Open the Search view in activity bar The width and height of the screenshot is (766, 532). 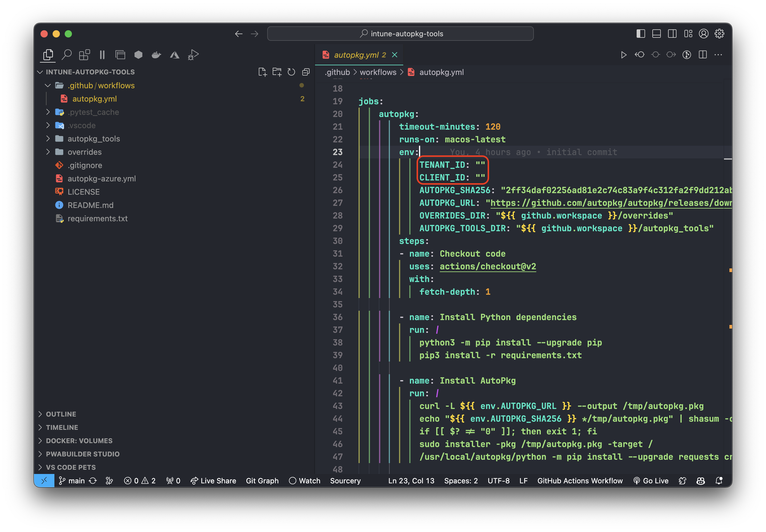[67, 54]
